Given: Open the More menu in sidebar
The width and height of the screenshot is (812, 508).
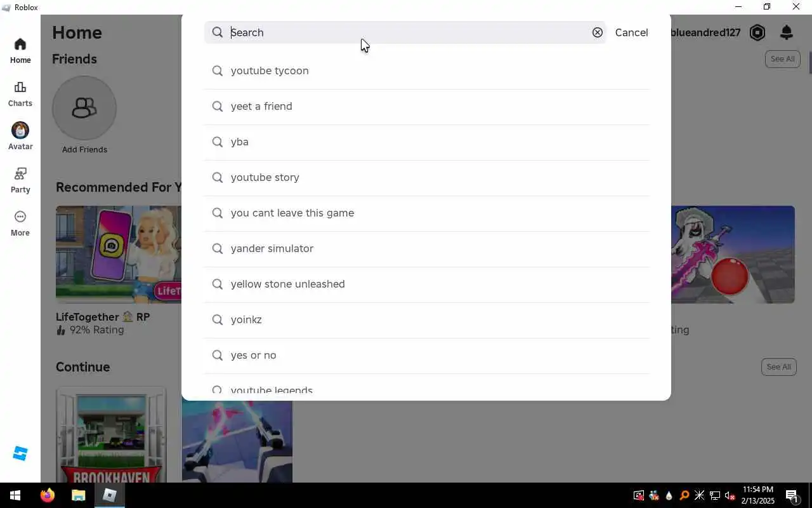Looking at the screenshot, I should [x=20, y=224].
